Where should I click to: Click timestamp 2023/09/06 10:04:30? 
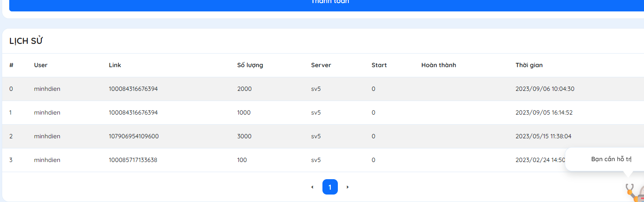[545, 89]
